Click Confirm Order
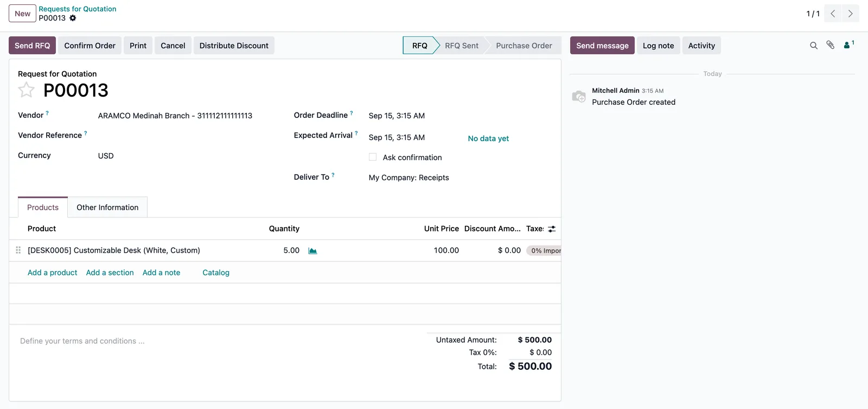 tap(90, 46)
